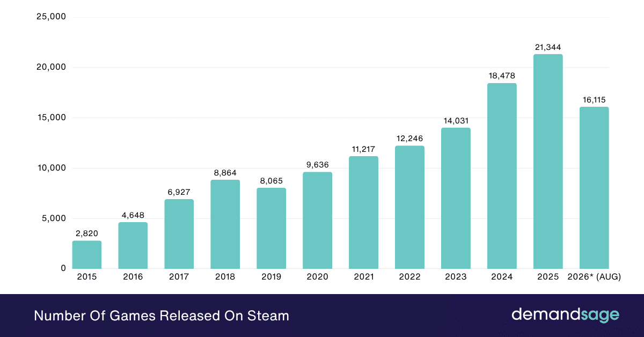
Task: Click the 2020 x-axis label
Action: click(317, 277)
